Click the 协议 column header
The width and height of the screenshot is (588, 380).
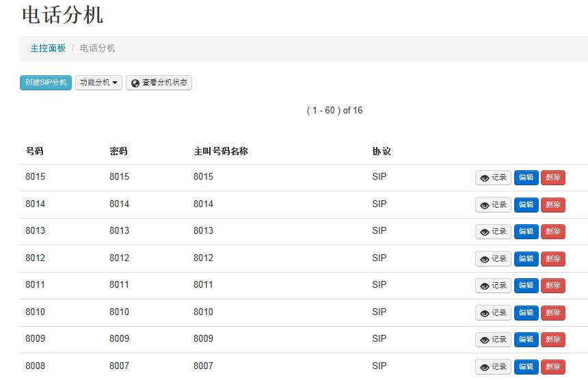[382, 151]
